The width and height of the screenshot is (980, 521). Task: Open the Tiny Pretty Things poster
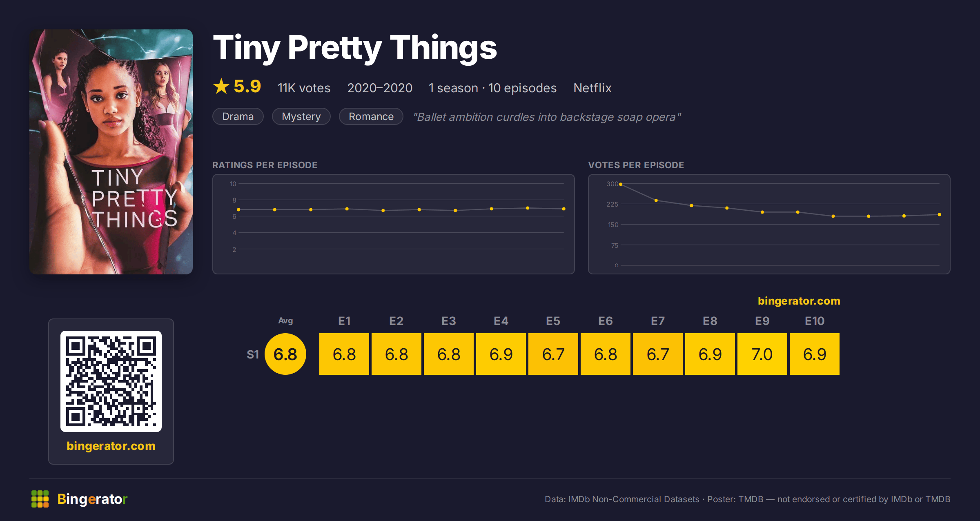click(x=111, y=152)
